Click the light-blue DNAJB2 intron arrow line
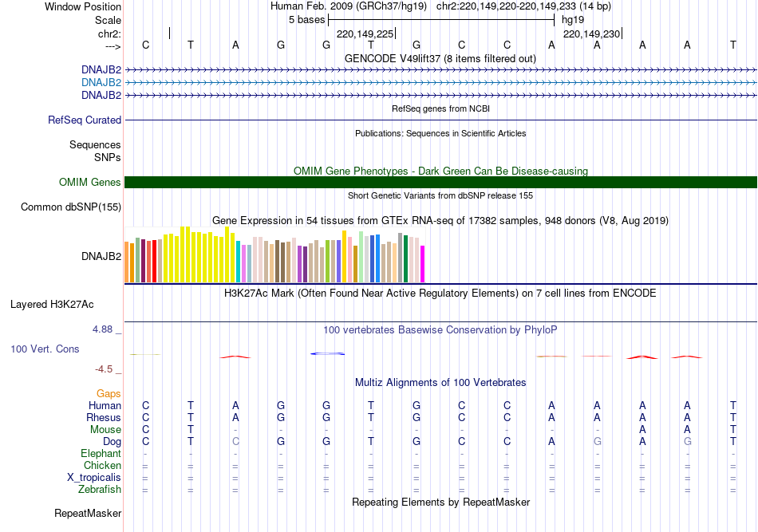Image resolution: width=758 pixels, height=532 pixels. [x=441, y=83]
